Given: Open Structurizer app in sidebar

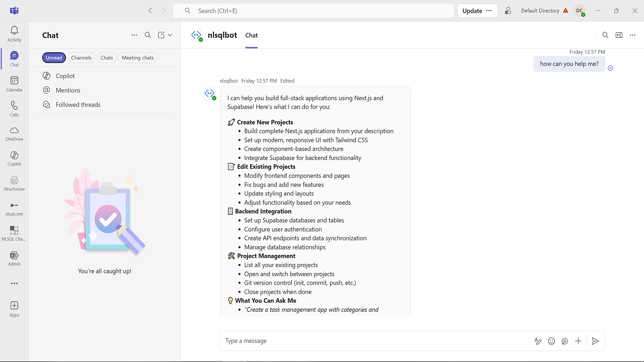Looking at the screenshot, I should (x=14, y=184).
